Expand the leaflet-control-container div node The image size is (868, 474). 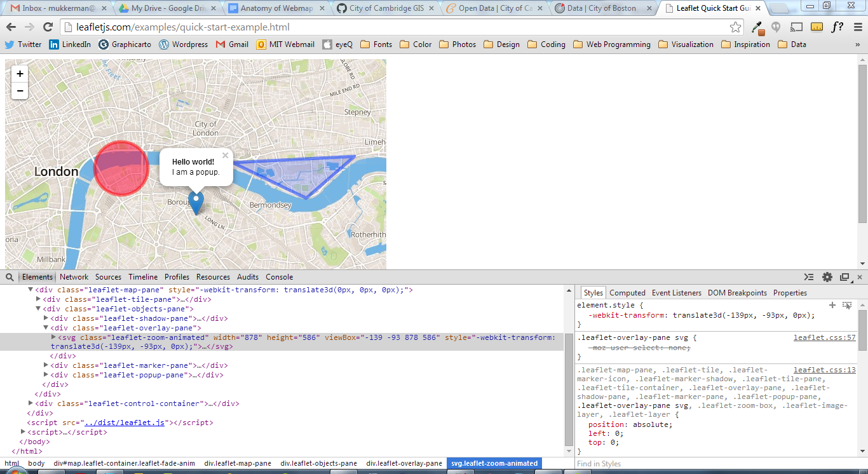tap(31, 403)
